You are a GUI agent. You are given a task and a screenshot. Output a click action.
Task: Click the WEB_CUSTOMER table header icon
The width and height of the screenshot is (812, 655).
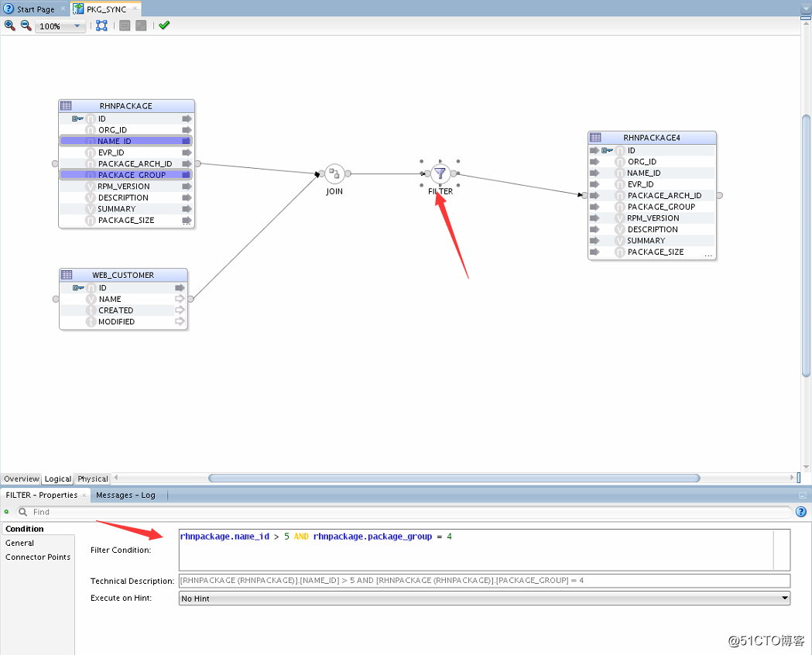click(67, 274)
